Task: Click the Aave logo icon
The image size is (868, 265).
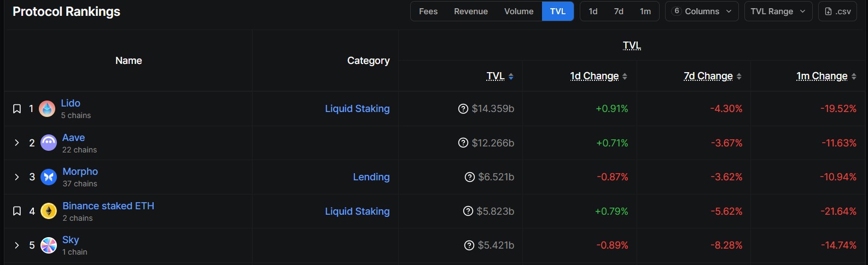Action: tap(49, 143)
